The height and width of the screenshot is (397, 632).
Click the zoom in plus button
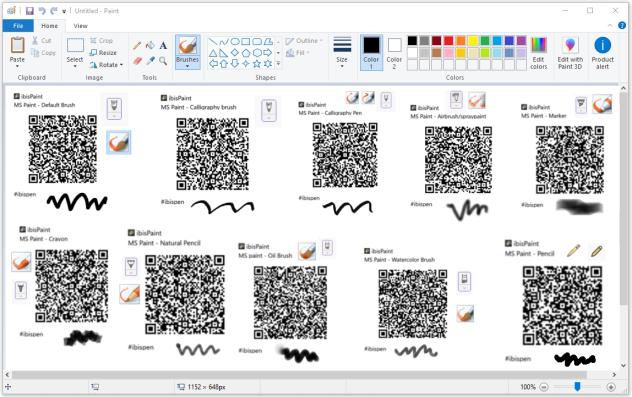click(611, 387)
